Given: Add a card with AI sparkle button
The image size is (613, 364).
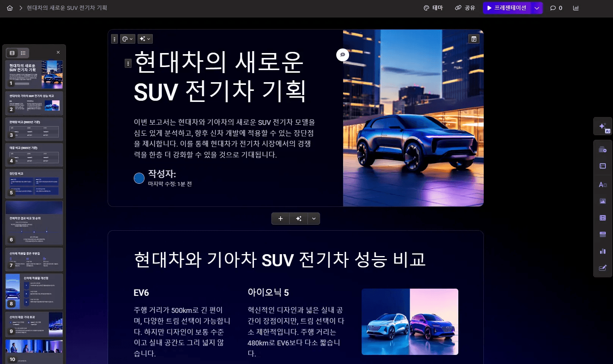Looking at the screenshot, I should coord(299,219).
